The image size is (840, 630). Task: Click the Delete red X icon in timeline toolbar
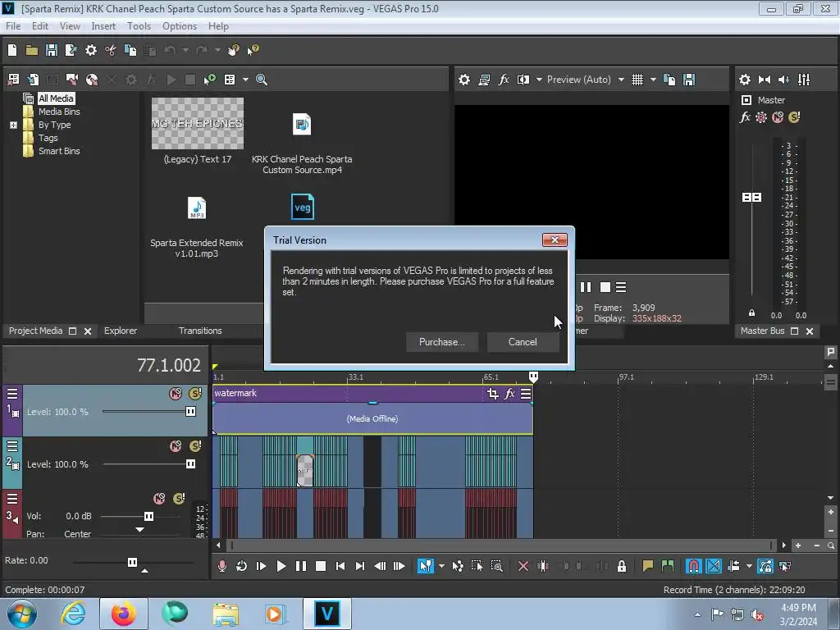523,566
